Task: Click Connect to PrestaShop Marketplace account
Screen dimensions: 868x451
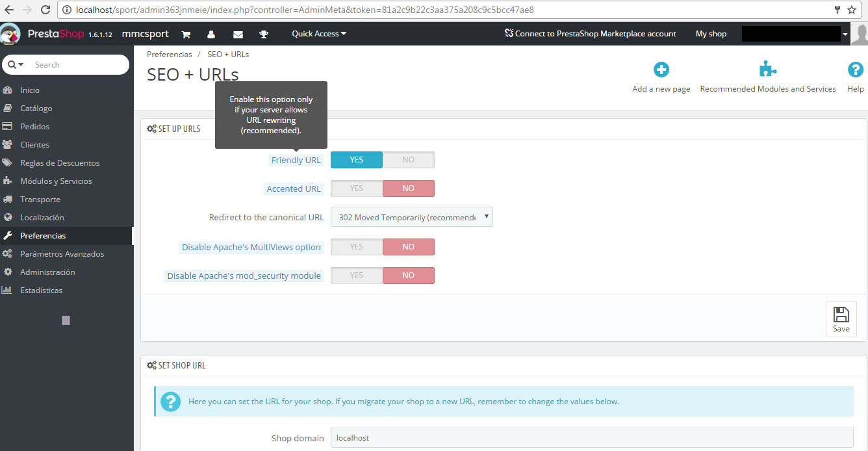Action: click(x=591, y=34)
